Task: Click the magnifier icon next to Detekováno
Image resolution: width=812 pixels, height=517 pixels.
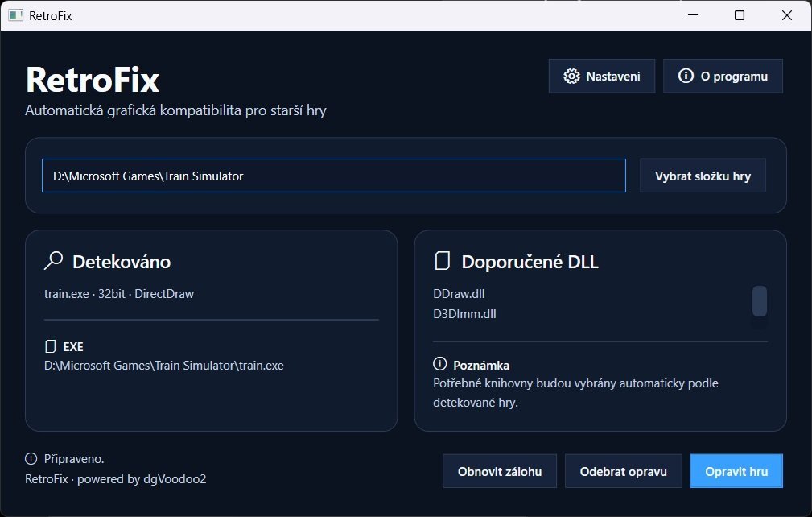Action: 53,261
